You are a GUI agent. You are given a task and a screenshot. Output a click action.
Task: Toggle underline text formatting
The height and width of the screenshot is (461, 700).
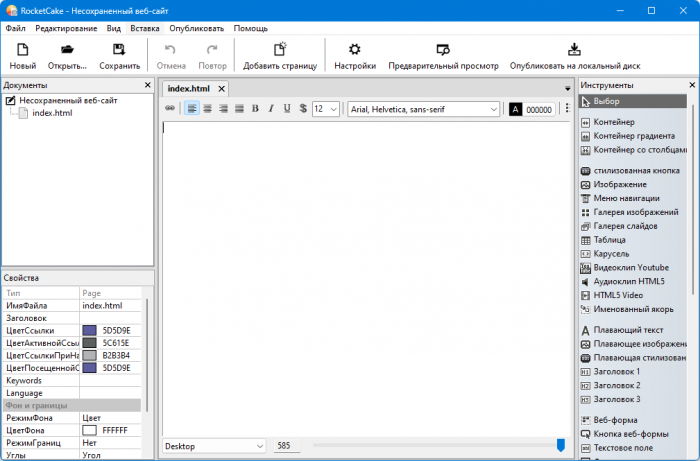287,109
